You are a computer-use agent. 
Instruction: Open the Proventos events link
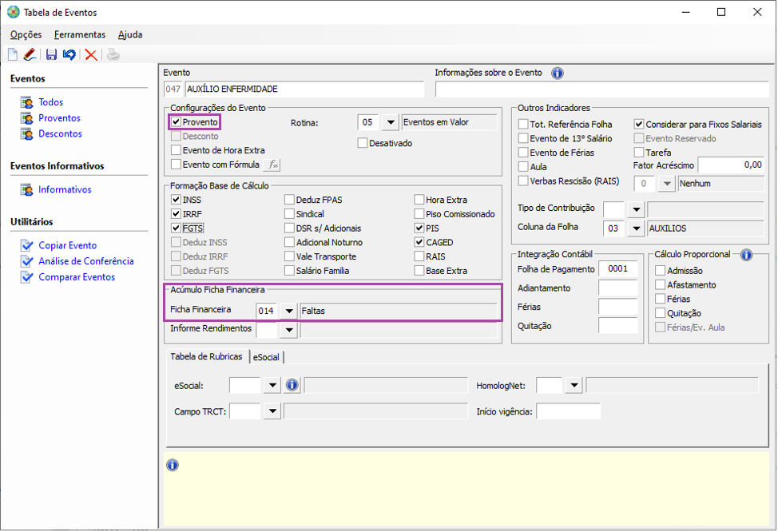click(60, 118)
